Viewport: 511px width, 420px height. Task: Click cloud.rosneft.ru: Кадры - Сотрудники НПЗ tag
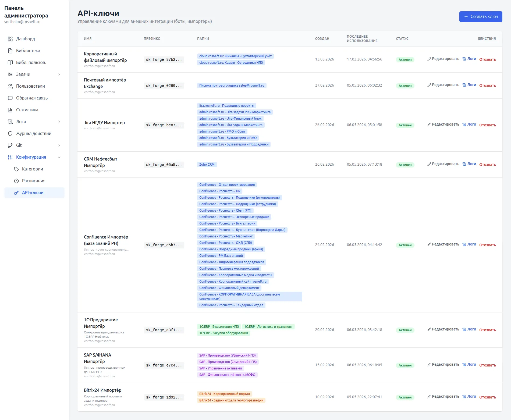tap(231, 63)
